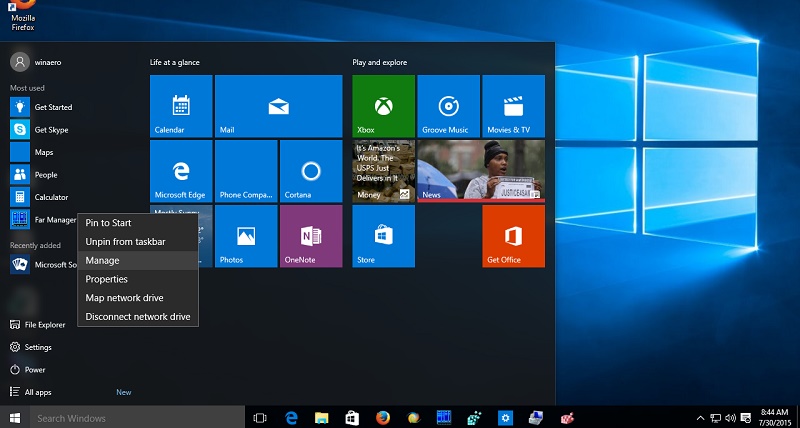Open the Xbox tile
The width and height of the screenshot is (800, 428).
pos(384,106)
